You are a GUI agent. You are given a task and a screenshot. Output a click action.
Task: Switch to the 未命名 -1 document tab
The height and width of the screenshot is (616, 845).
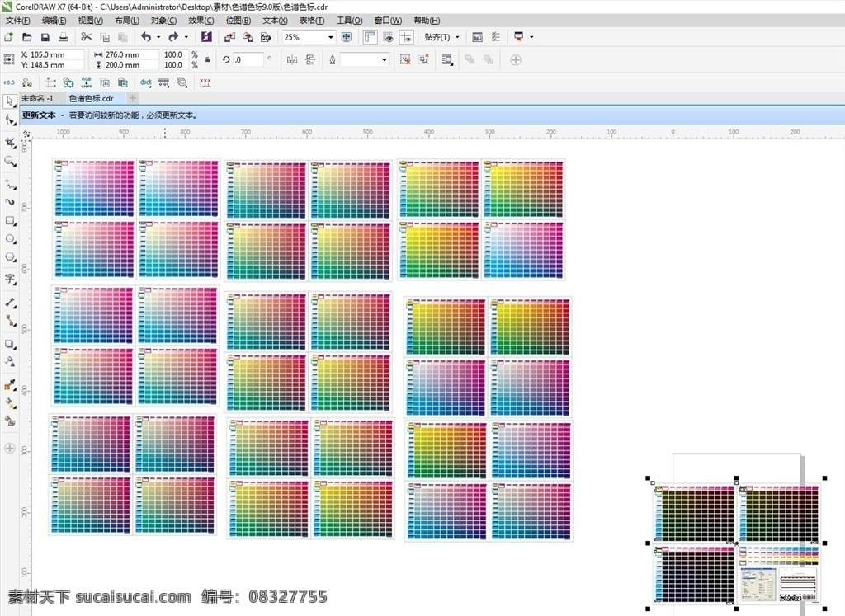[x=37, y=98]
